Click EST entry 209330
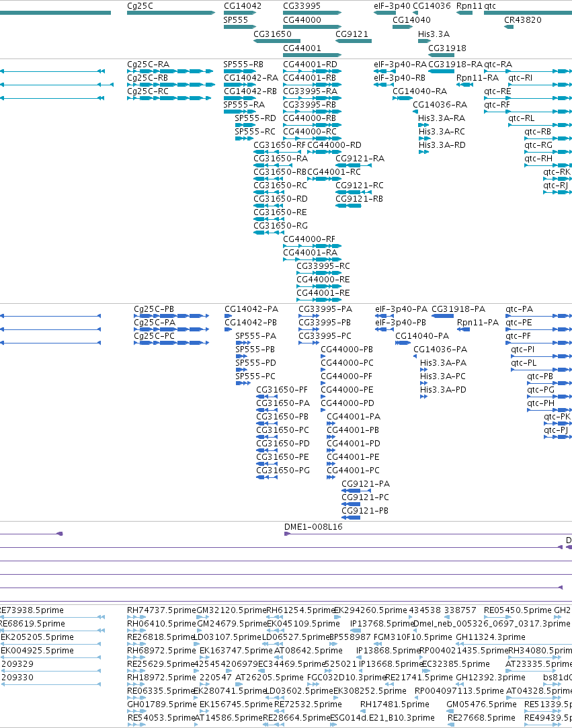 [x=17, y=677]
